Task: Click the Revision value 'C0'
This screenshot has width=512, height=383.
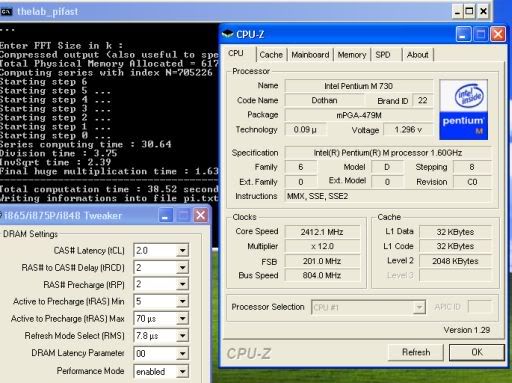Action: click(x=472, y=182)
